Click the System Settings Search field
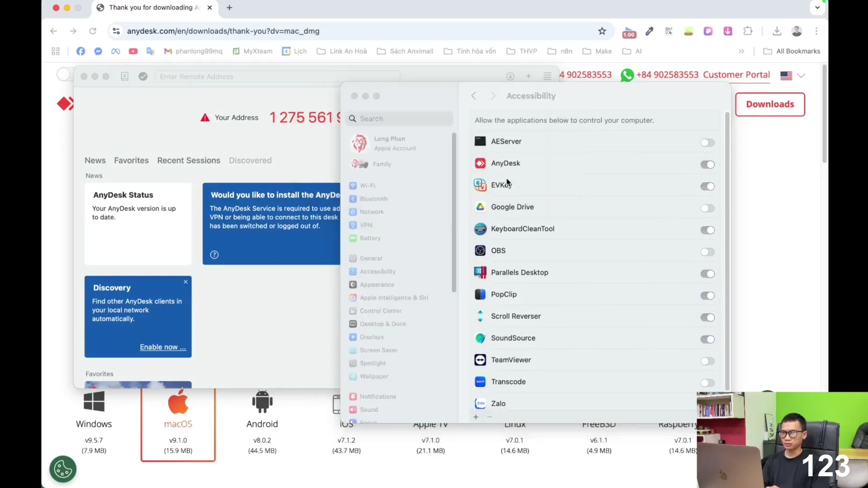The width and height of the screenshot is (868, 488). point(400,119)
